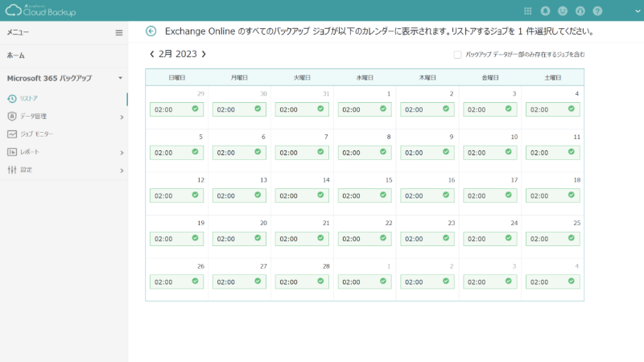The width and height of the screenshot is (644, 362).
Task: Click the データ管理 shield icon
Action: (x=12, y=116)
